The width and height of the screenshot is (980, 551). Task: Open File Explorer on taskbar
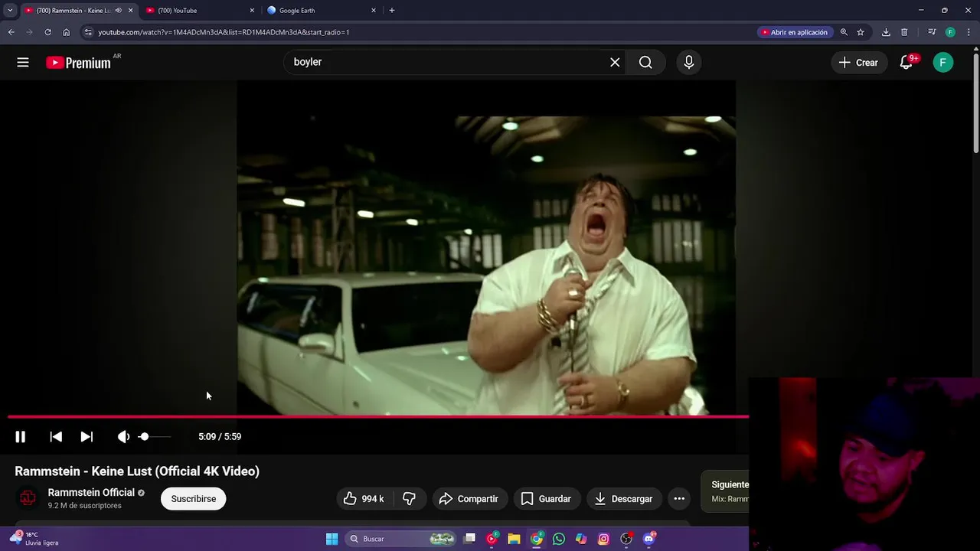click(x=514, y=539)
